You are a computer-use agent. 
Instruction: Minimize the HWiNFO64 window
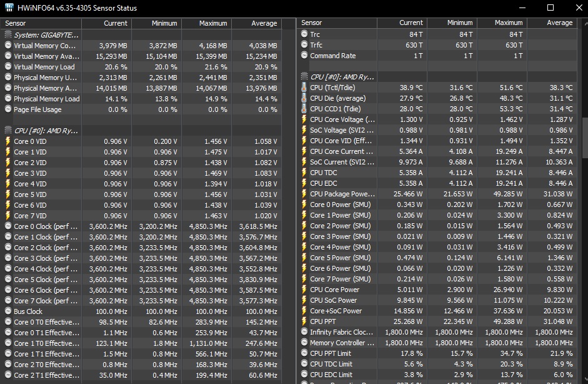click(522, 8)
